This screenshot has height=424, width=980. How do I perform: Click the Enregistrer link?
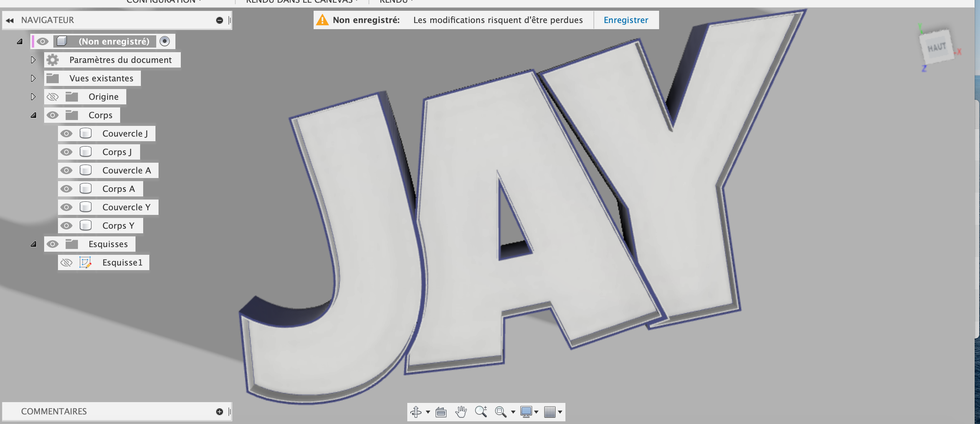click(x=626, y=20)
